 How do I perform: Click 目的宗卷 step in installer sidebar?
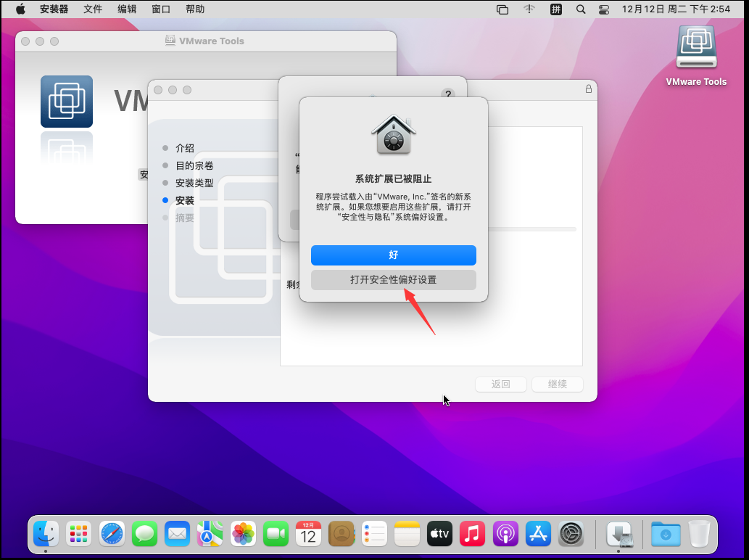(x=194, y=166)
